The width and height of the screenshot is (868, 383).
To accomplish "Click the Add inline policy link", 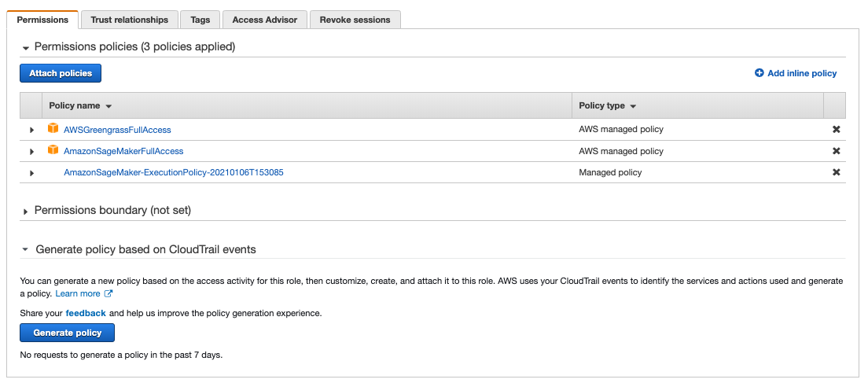I will tap(802, 73).
